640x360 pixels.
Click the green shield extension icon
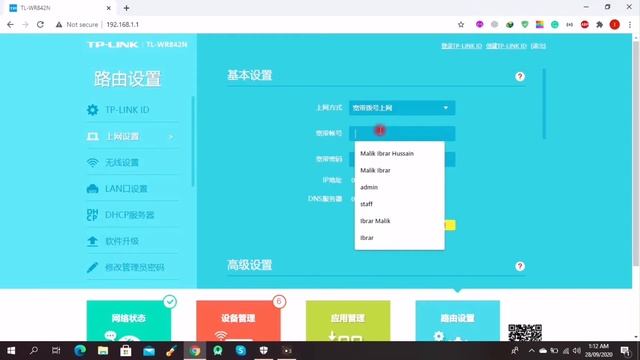[524, 24]
